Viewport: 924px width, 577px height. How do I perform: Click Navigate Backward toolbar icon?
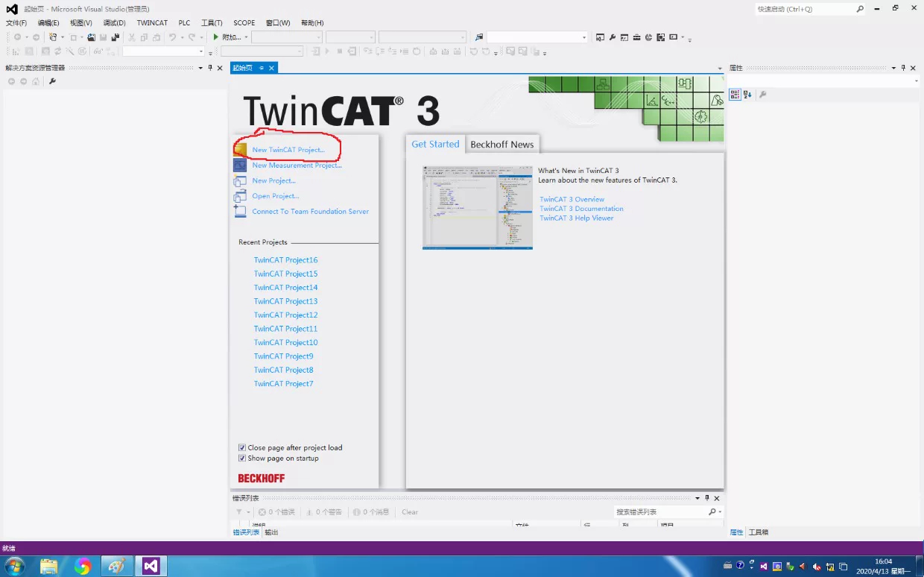point(17,37)
